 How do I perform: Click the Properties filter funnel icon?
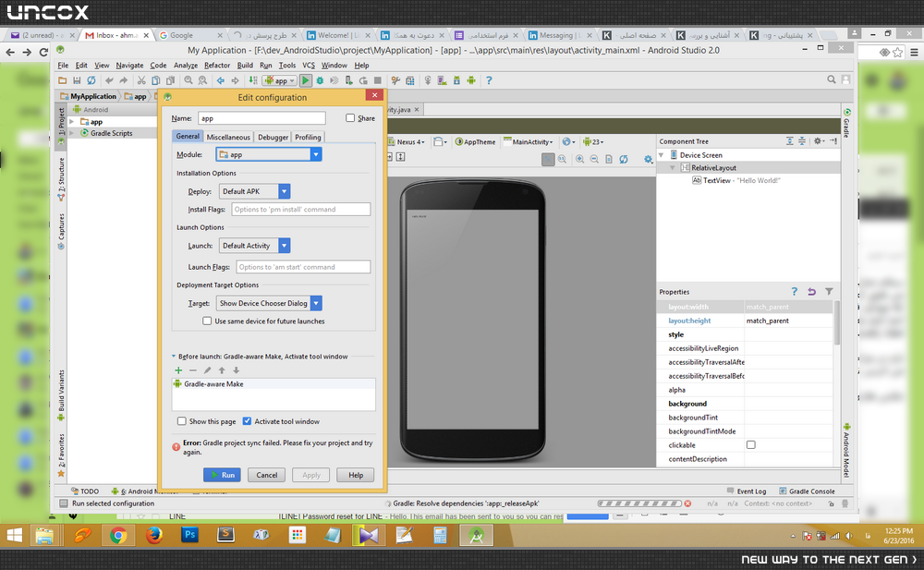pos(829,291)
